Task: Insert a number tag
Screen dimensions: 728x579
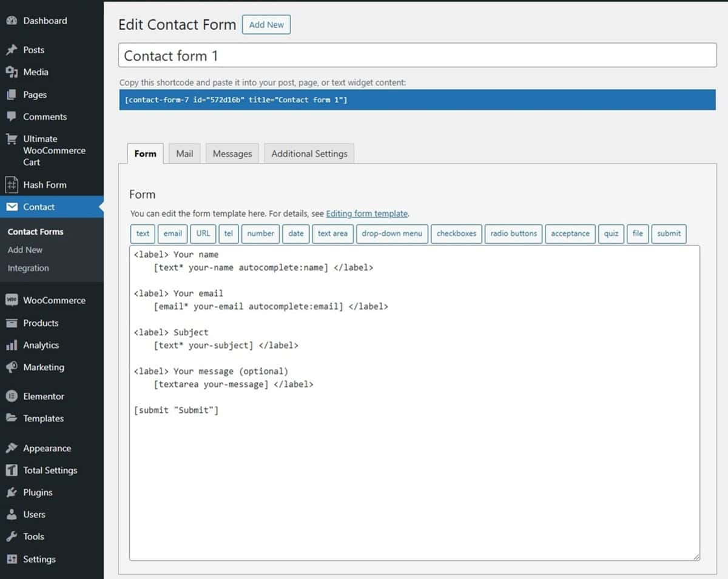Action: click(x=261, y=233)
